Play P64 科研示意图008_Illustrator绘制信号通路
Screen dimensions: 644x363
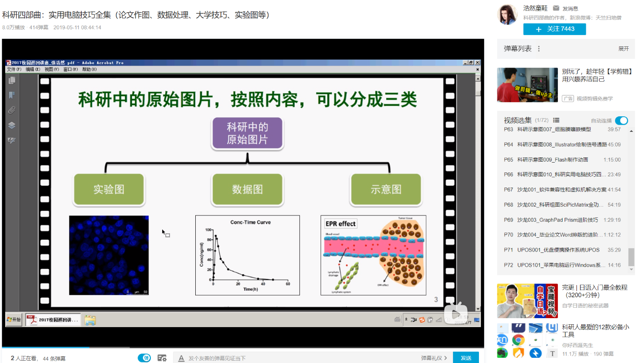(563, 145)
